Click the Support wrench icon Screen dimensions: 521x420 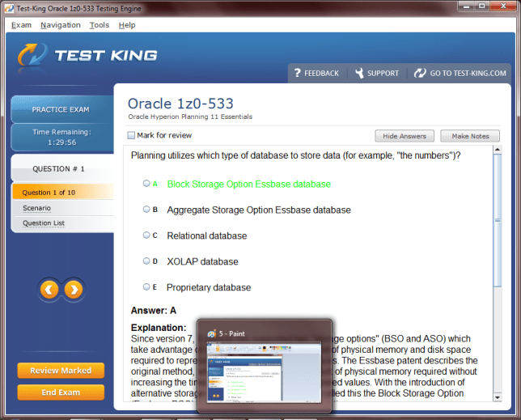click(x=359, y=73)
